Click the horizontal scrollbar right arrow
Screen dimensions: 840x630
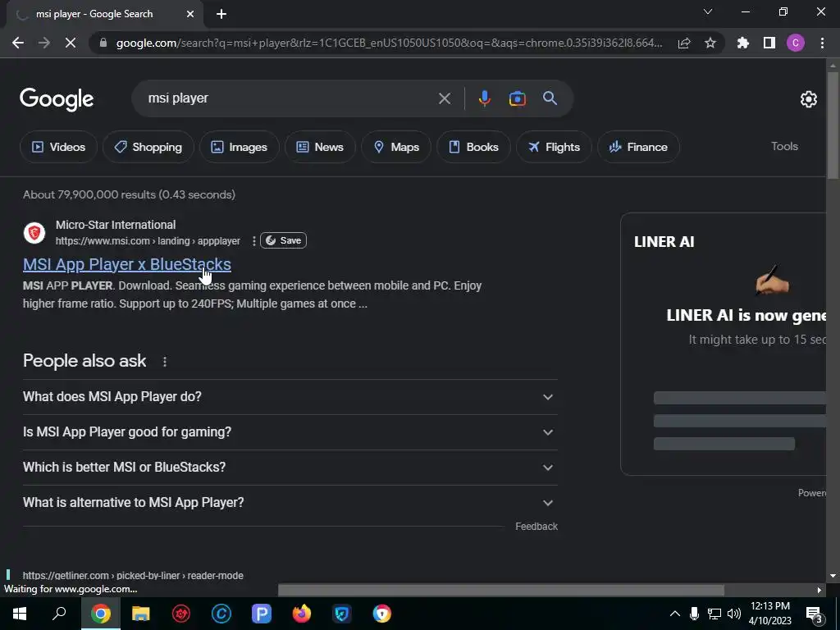(x=819, y=590)
